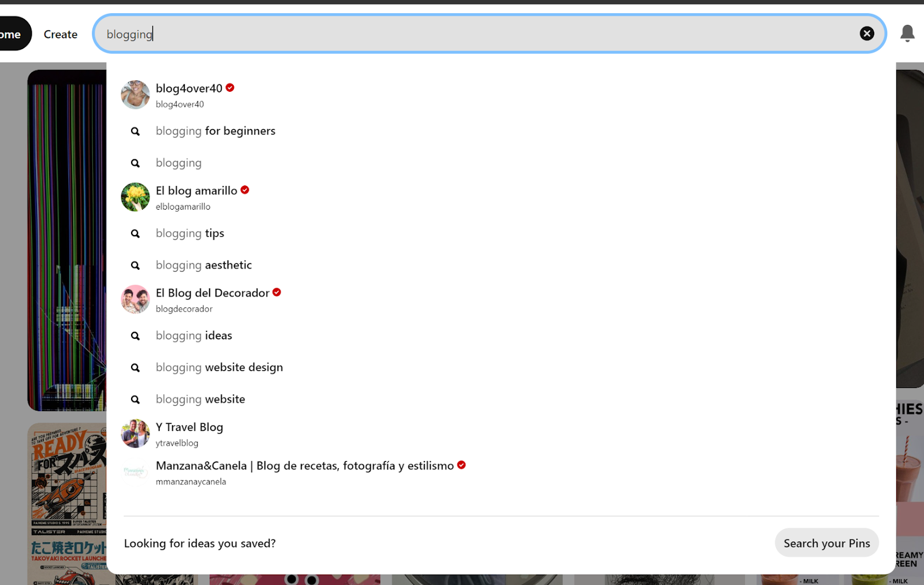This screenshot has width=924, height=585.
Task: Open the takoyaki rocket launcher poster pin
Action: pyautogui.click(x=66, y=504)
